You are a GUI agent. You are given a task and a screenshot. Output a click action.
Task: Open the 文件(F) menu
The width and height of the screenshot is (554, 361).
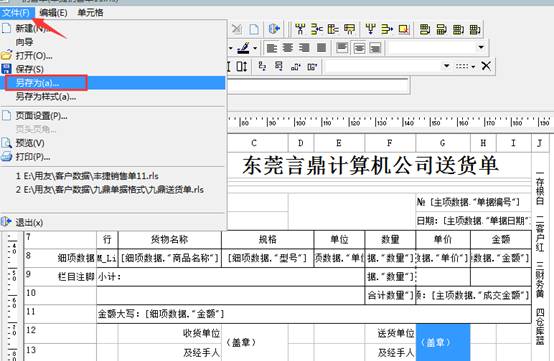pyautogui.click(x=17, y=13)
